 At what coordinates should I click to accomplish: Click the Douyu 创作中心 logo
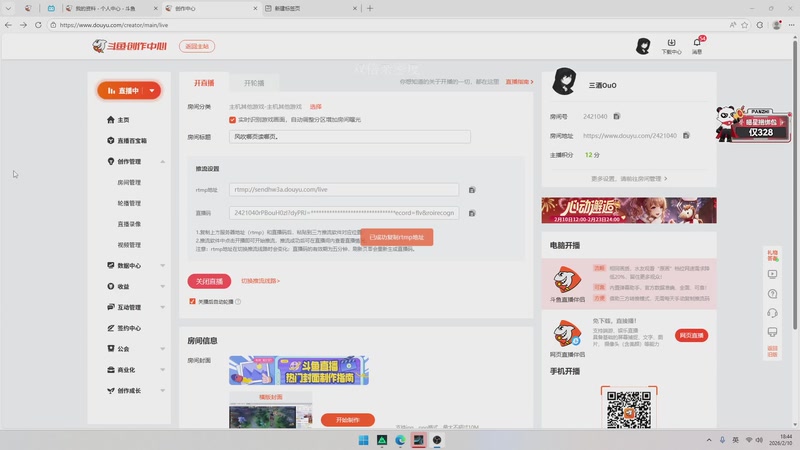(130, 46)
